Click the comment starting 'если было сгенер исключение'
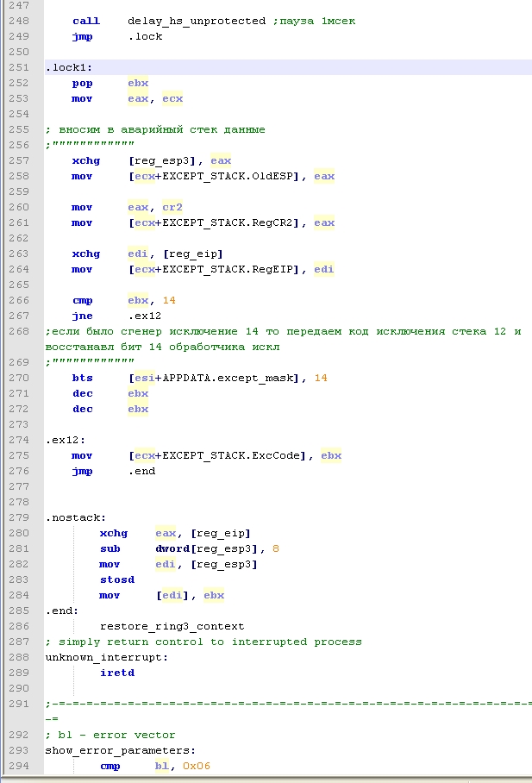The height and width of the screenshot is (783, 532). tap(283, 339)
